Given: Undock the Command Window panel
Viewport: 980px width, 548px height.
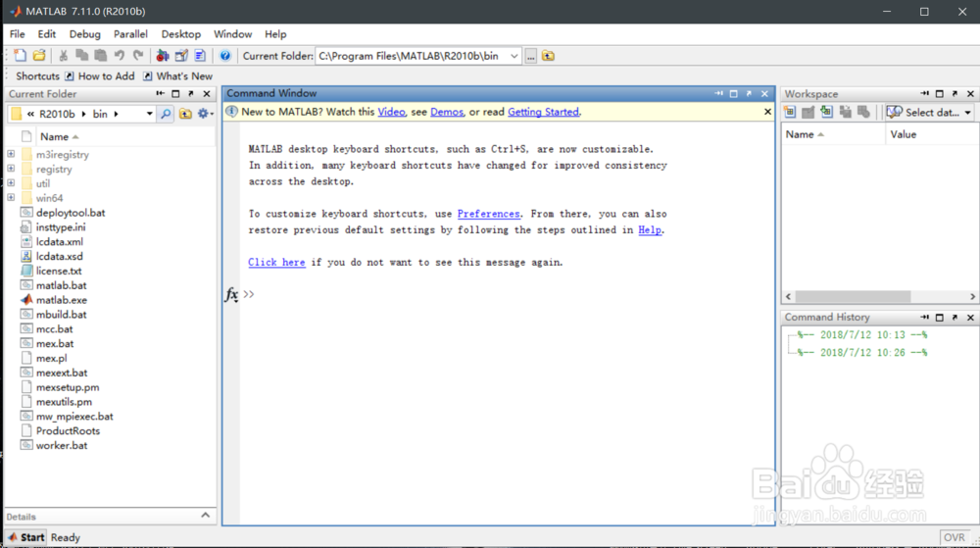Looking at the screenshot, I should point(749,94).
